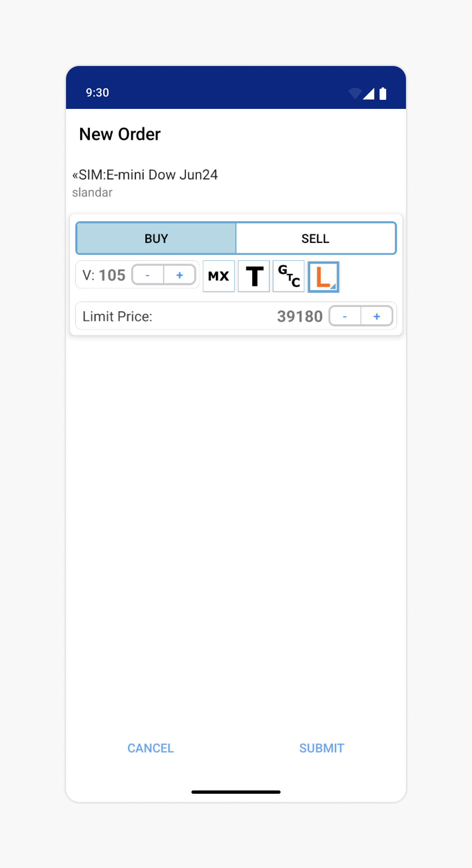
Task: Tap the home gesture bar
Action: click(236, 792)
